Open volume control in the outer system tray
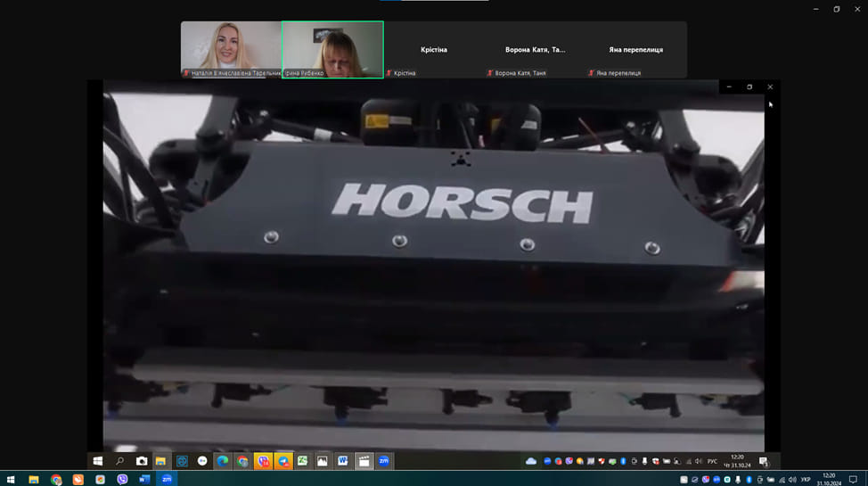 pos(792,480)
